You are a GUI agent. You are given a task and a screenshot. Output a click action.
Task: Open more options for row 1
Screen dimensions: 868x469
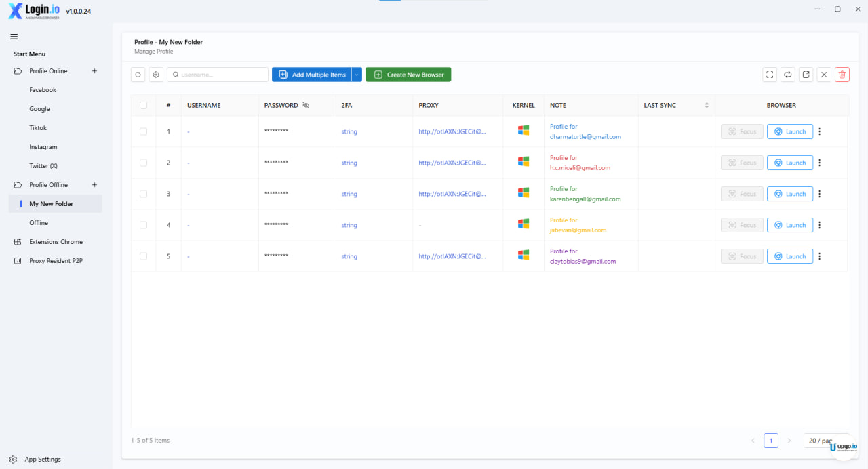pos(819,131)
